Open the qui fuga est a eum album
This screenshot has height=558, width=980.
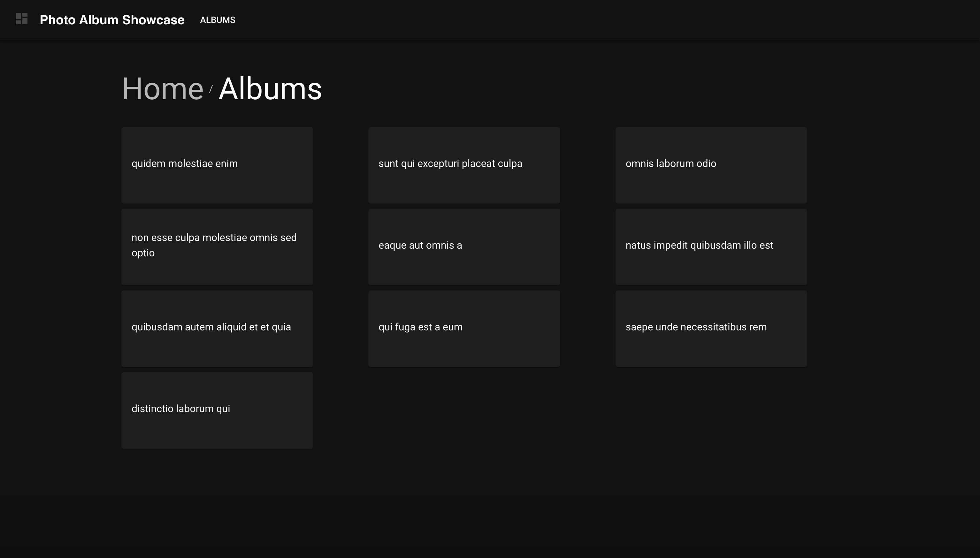click(x=464, y=328)
